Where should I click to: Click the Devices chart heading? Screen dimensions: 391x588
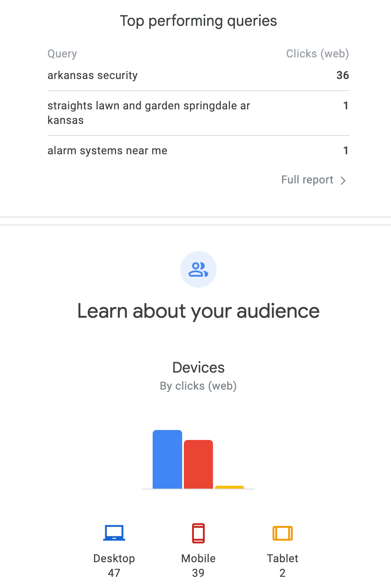pyautogui.click(x=198, y=368)
